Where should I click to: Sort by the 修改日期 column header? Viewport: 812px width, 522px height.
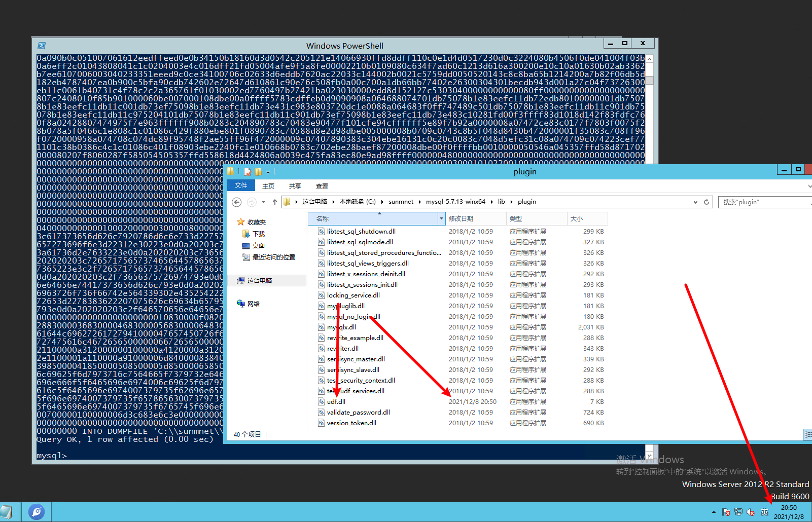coord(476,218)
